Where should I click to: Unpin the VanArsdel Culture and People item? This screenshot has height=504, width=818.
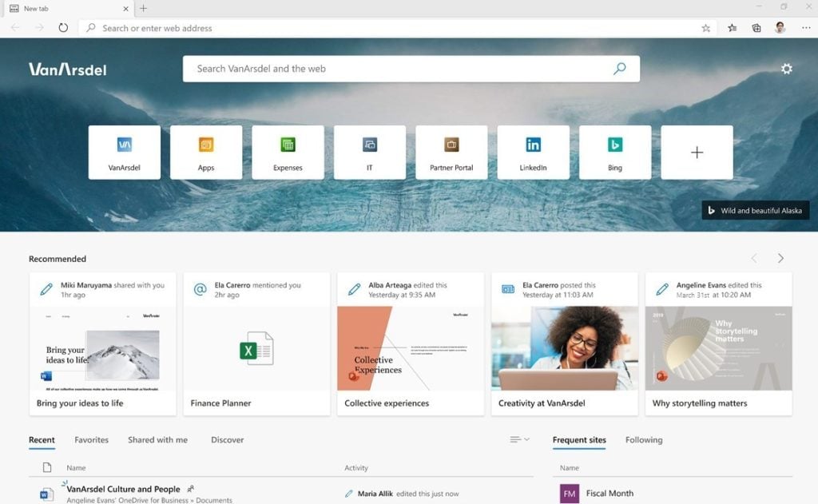click(x=192, y=488)
